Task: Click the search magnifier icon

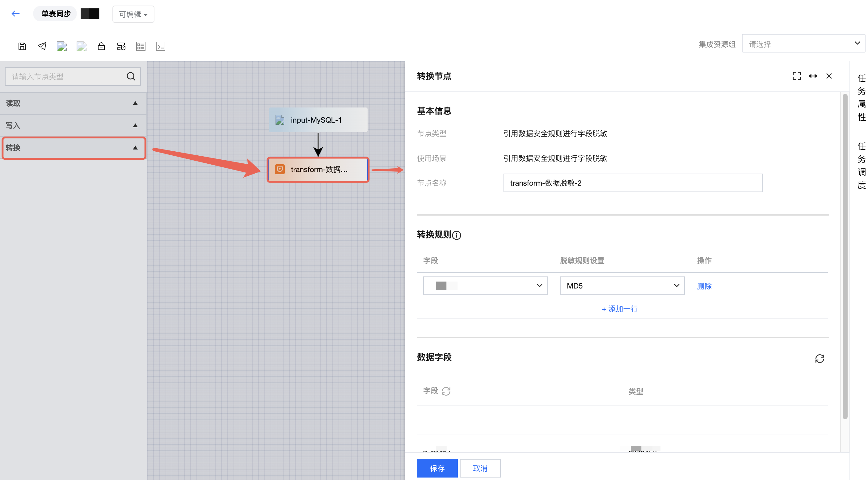Action: point(131,77)
